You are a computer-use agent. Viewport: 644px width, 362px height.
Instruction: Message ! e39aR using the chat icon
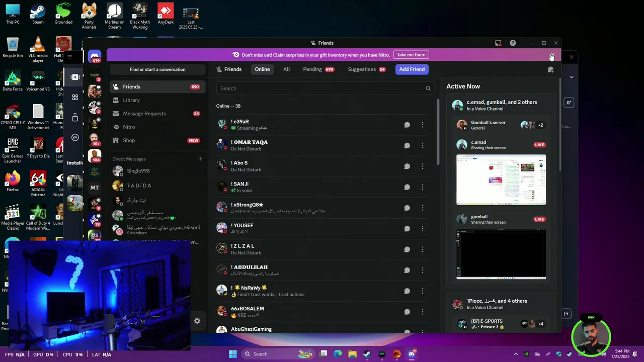pyautogui.click(x=407, y=125)
